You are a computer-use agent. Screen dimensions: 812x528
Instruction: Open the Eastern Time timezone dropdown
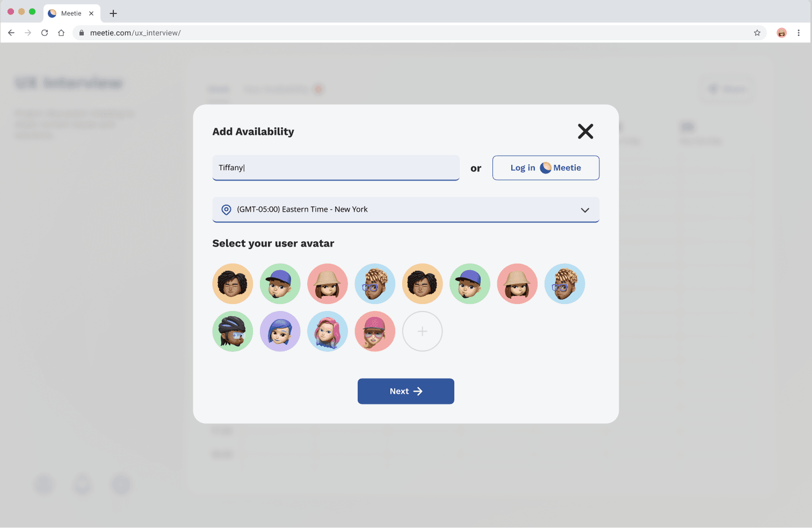coord(405,209)
